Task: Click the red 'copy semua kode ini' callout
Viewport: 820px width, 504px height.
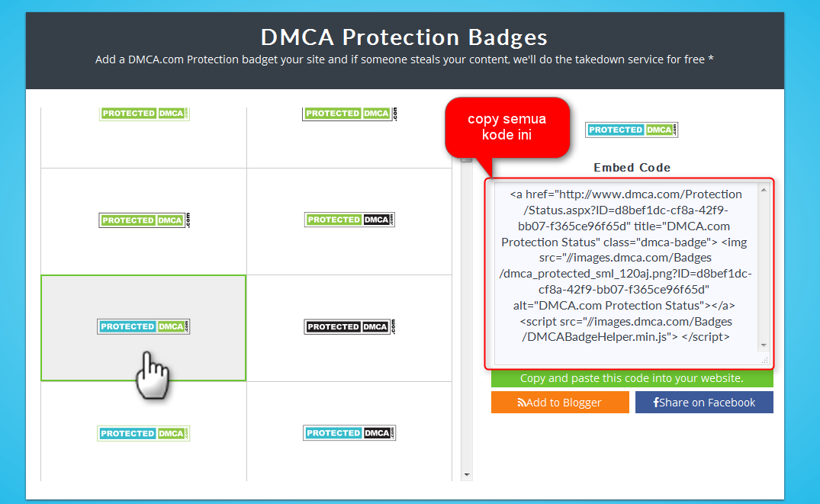Action: [x=507, y=127]
